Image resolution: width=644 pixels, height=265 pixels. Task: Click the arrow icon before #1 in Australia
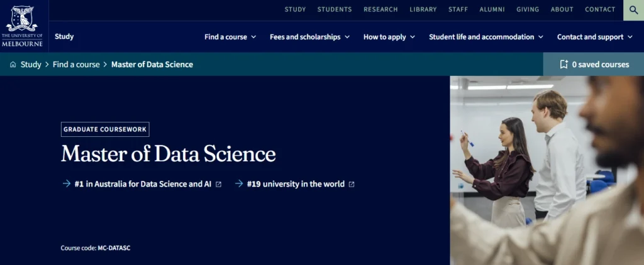[x=66, y=184]
